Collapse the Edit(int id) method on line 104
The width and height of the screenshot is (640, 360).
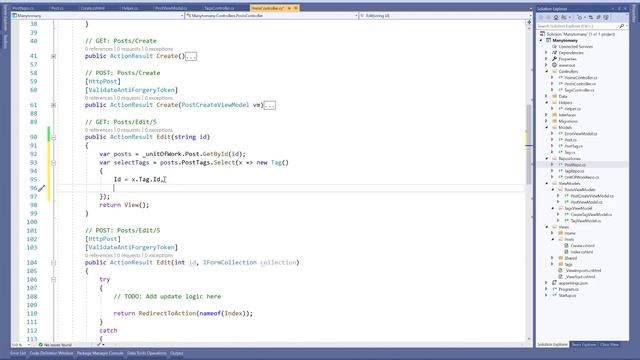[53, 263]
